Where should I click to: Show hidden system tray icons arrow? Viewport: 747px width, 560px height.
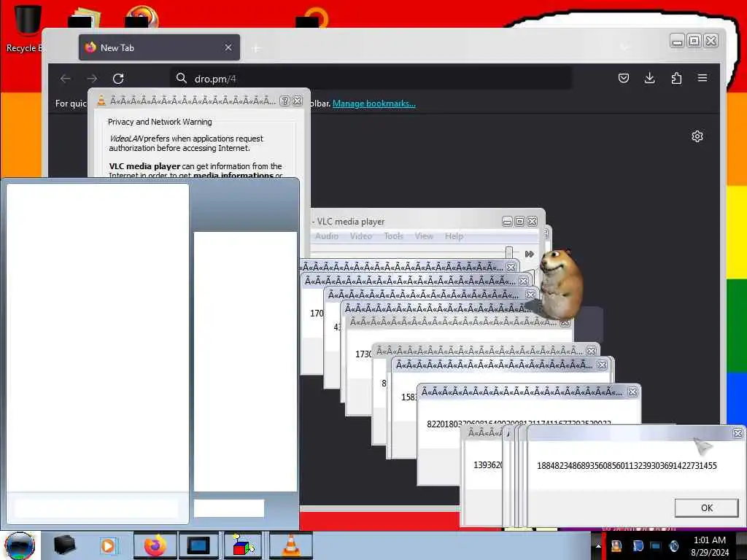[598, 546]
